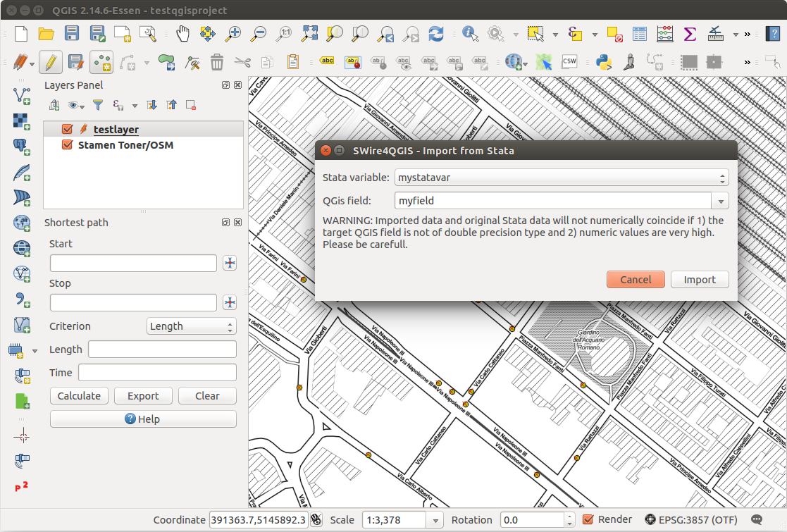This screenshot has height=532, width=787.
Task: Open the identify-toolbar gear dropdown arrow
Action: coord(516,34)
